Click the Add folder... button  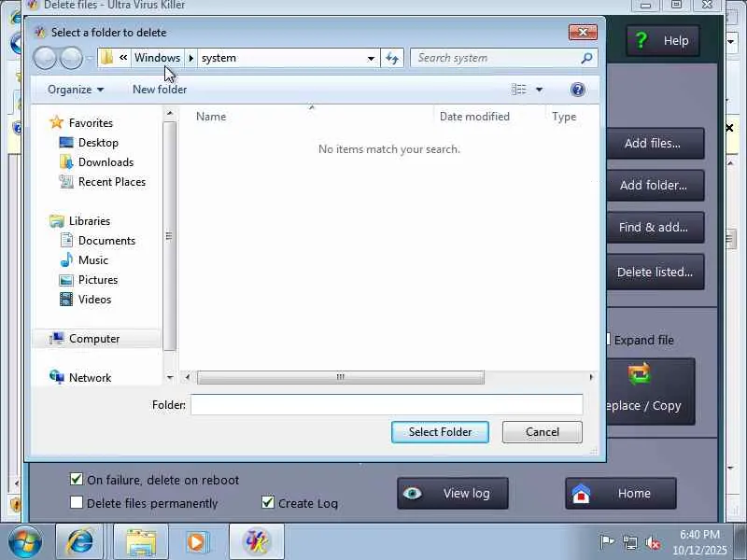pos(655,185)
